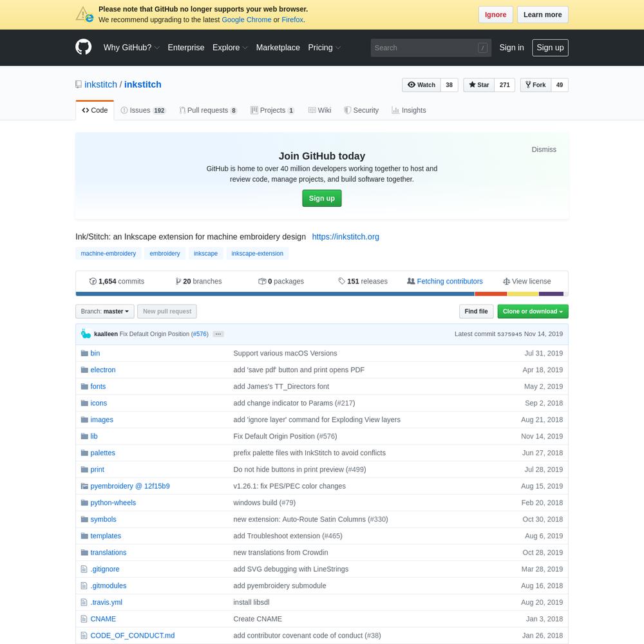
Task: Click yellow segment of language bar
Action: pos(522,294)
